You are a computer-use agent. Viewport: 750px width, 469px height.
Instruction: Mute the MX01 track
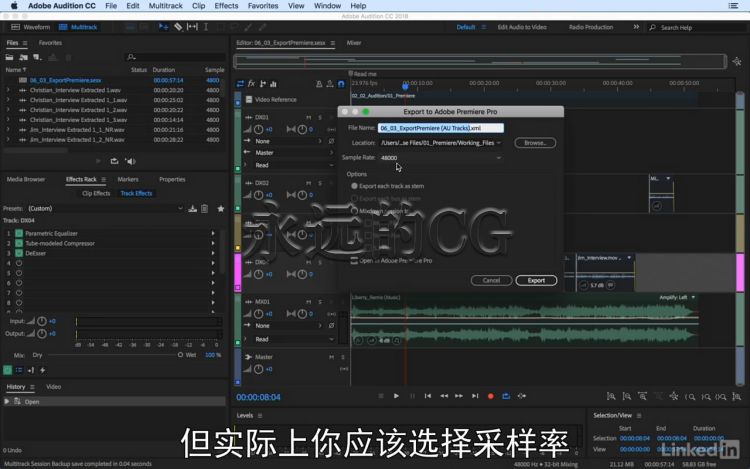(x=309, y=302)
